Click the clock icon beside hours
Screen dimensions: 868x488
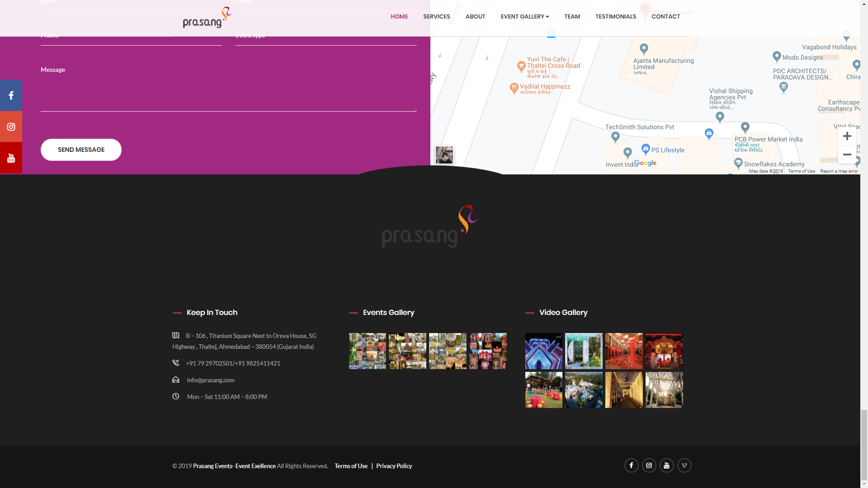click(176, 396)
